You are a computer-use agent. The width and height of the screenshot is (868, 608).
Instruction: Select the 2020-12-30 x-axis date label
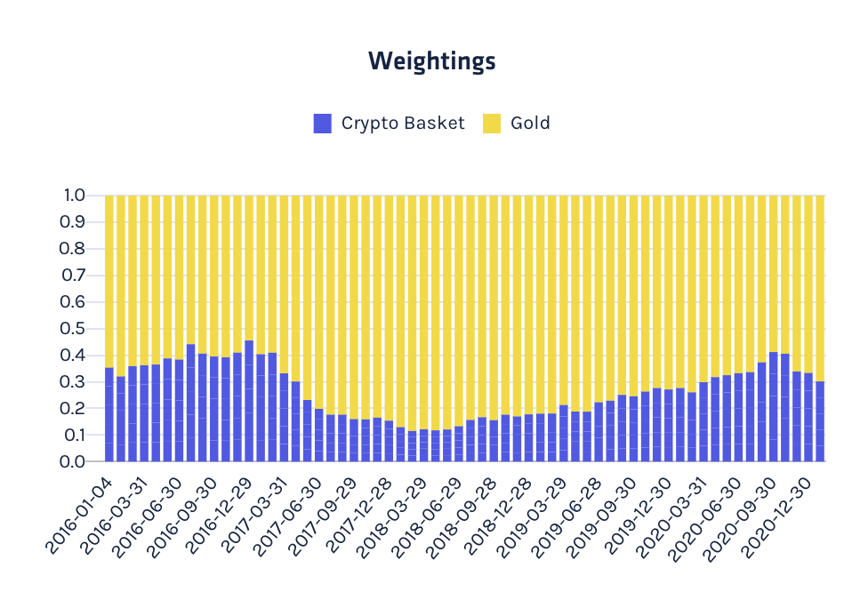778,517
